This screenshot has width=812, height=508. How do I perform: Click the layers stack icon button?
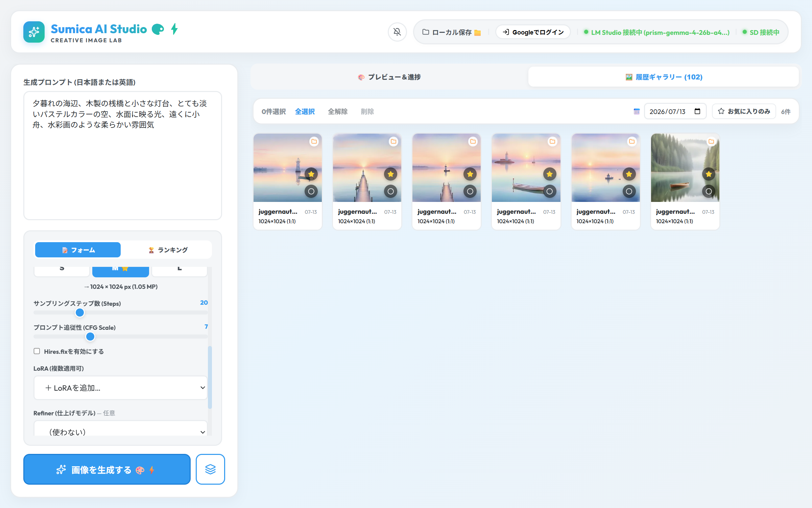tap(210, 469)
